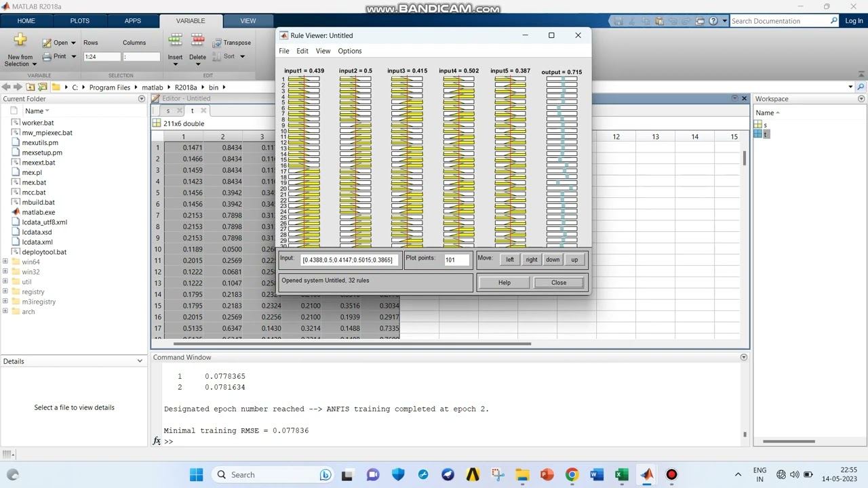Screen dimensions: 868x488
Task: Click the address bar search magnifier icon
Action: pos(861,87)
